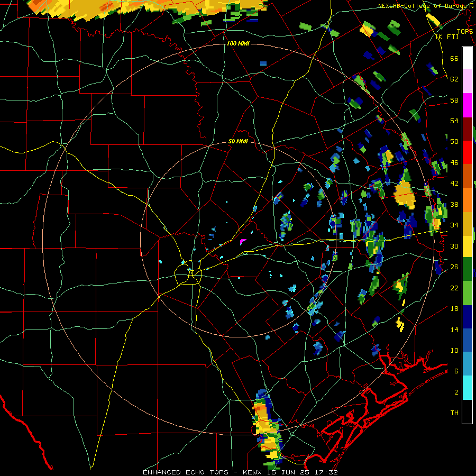The height and width of the screenshot is (476, 476).
Task: Click the 34 value on the legend
Action: (x=454, y=225)
